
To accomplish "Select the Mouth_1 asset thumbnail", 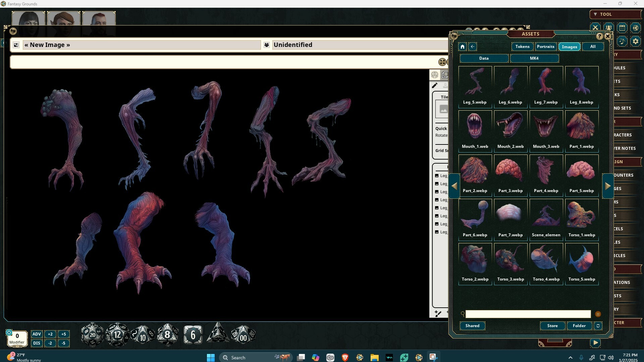I will 475,126.
